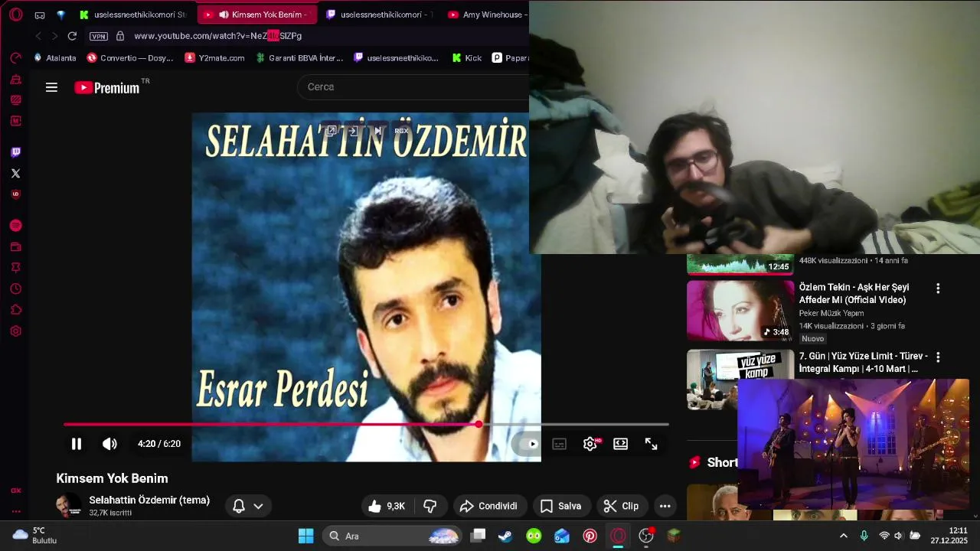Open the gamepad icon in tab bar
980x551 pixels.
click(x=40, y=15)
